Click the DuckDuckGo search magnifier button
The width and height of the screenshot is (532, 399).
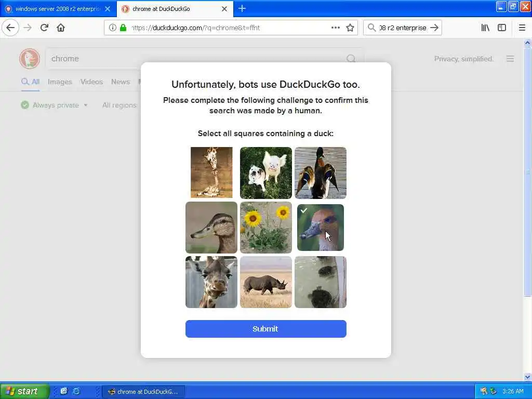pyautogui.click(x=351, y=59)
